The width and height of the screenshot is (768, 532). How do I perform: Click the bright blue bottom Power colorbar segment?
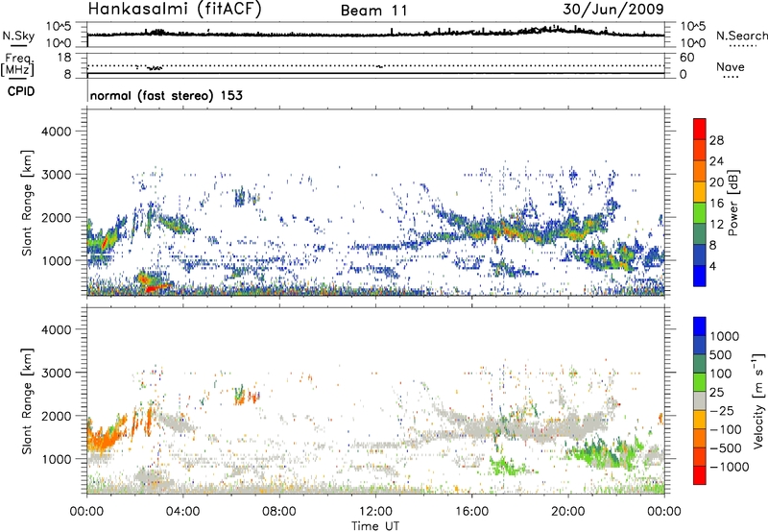[700, 276]
